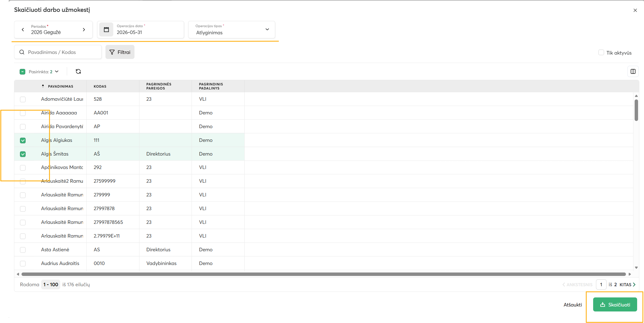Screen dimensions: 644x323
Task: Uncheck the Algis Algiukas row checkbox
Action: pos(23,140)
